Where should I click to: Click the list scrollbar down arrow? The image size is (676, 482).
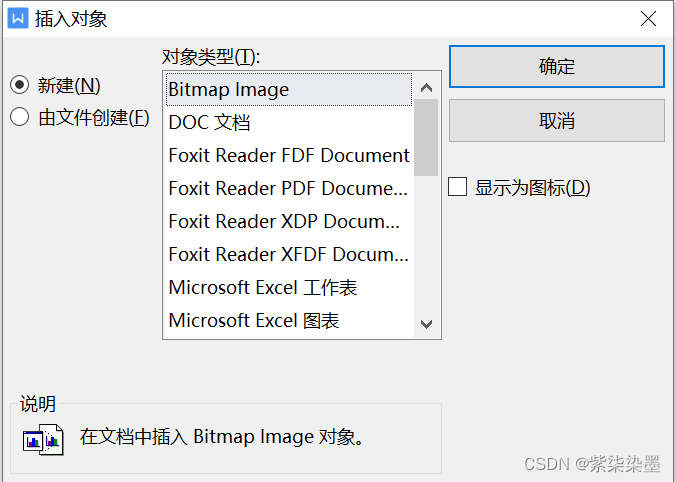(x=426, y=324)
